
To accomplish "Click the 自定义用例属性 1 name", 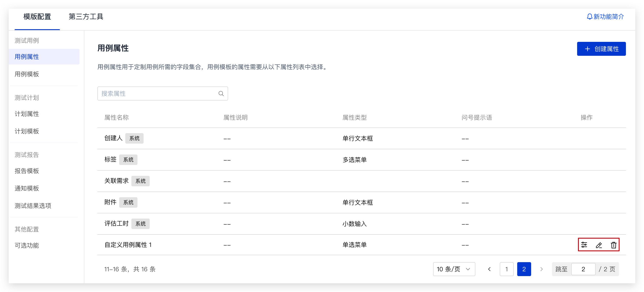I will (x=128, y=245).
